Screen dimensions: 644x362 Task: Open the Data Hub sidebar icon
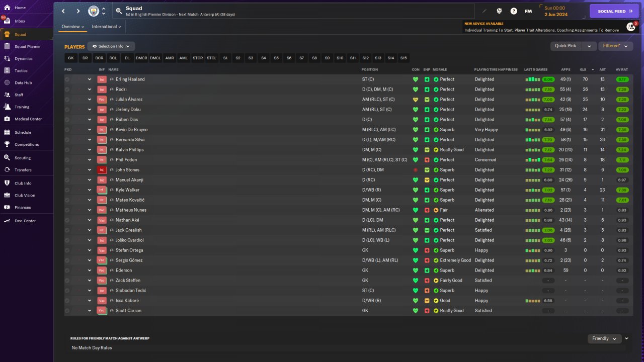click(7, 82)
